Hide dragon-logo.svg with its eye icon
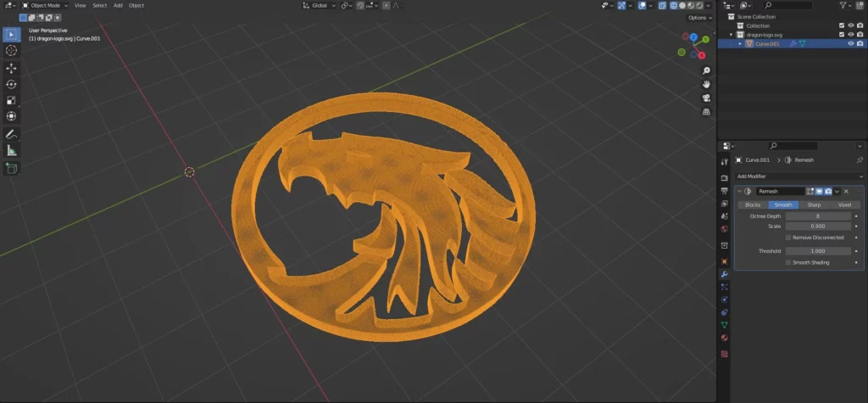Viewport: 868px width, 403px height. 851,35
